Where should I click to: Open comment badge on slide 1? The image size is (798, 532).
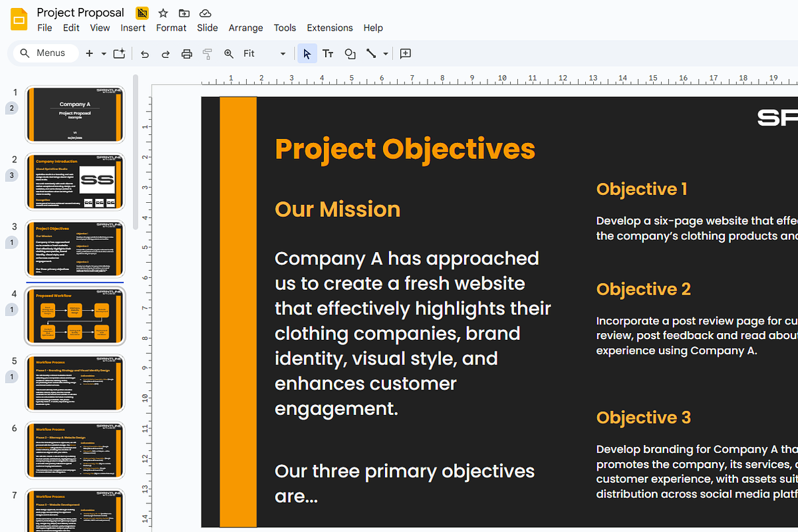coord(12,108)
